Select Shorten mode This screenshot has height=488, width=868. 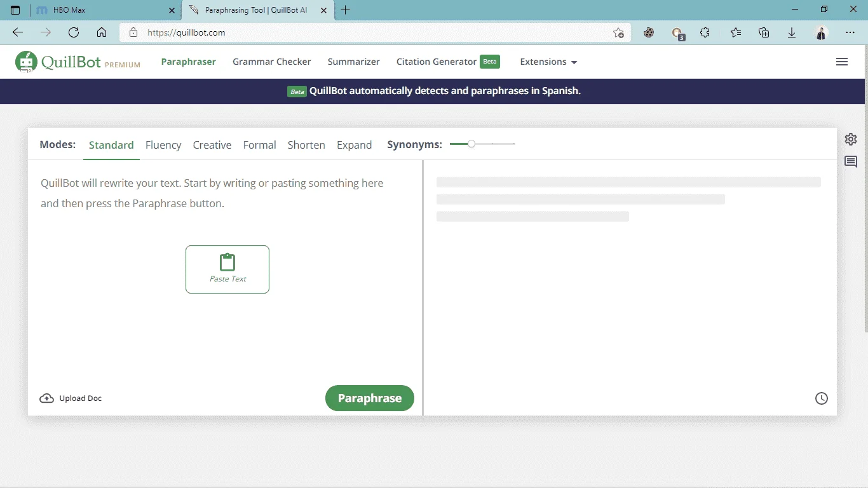point(306,145)
